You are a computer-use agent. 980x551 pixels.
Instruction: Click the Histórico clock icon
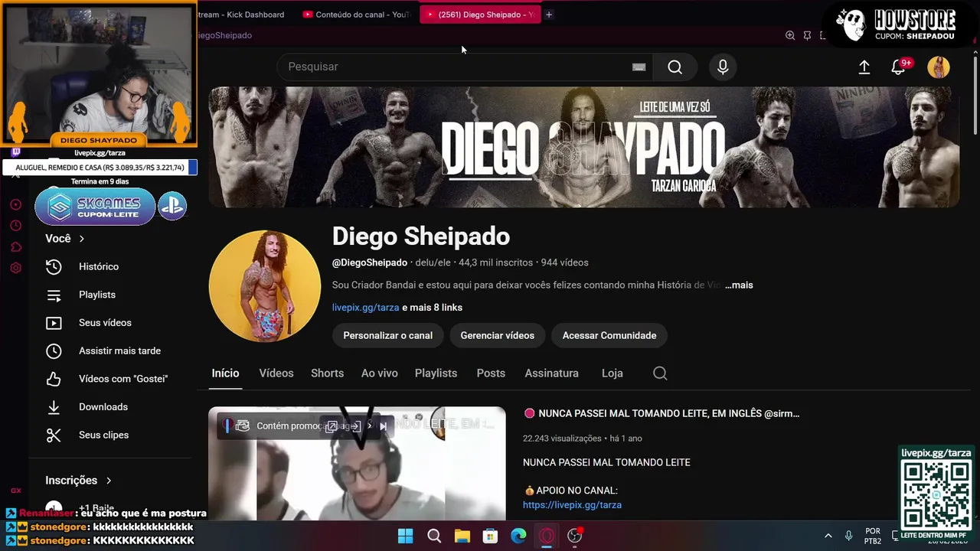(x=54, y=267)
